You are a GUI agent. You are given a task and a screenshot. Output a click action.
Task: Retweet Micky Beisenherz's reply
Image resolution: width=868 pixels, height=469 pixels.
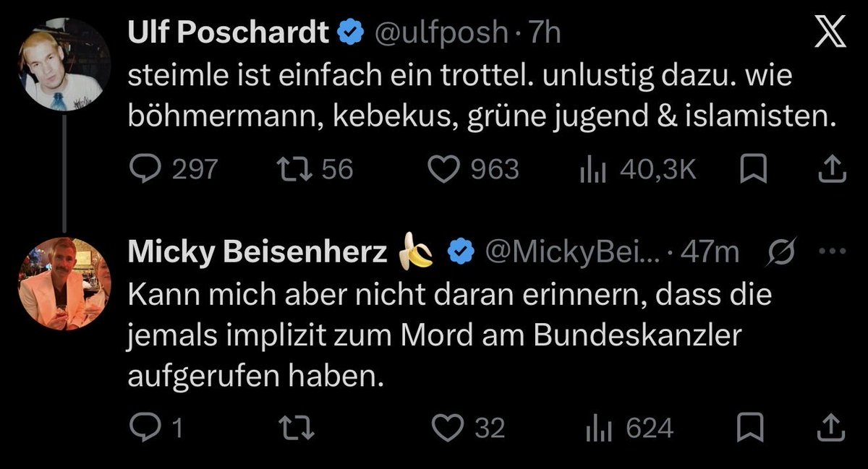coord(298,429)
